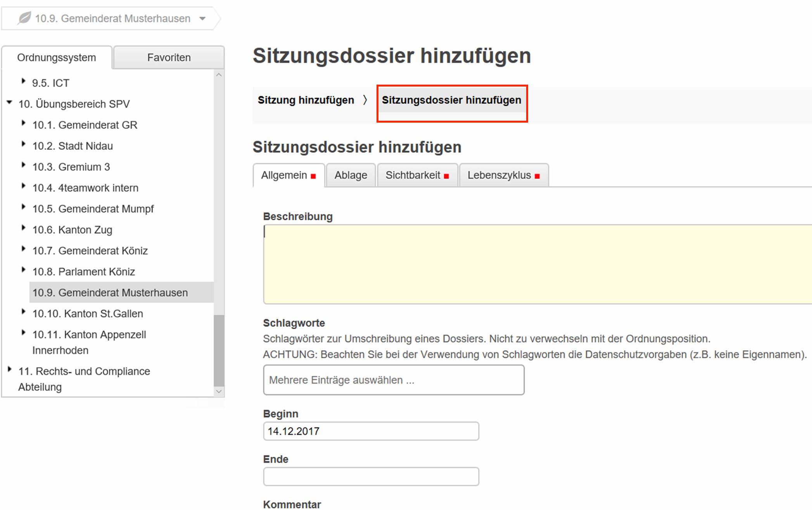Viewport: 812px width, 510px height.
Task: Collapse the 10. Übungsbereich SPV node
Action: [9, 102]
